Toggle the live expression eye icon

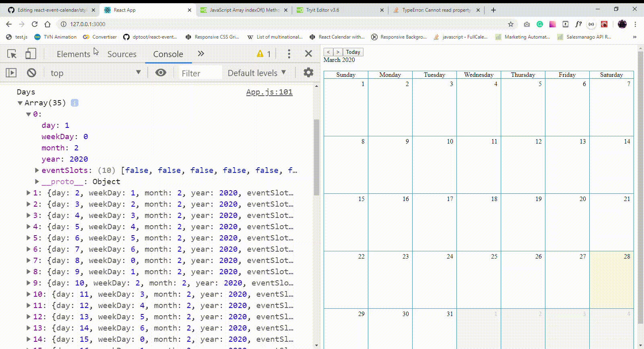[x=161, y=73]
